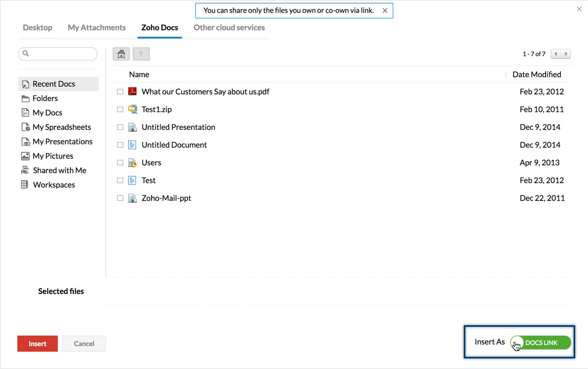588x369 pixels.
Task: Click the PDF icon for What our Customers Say
Action: pos(132,92)
